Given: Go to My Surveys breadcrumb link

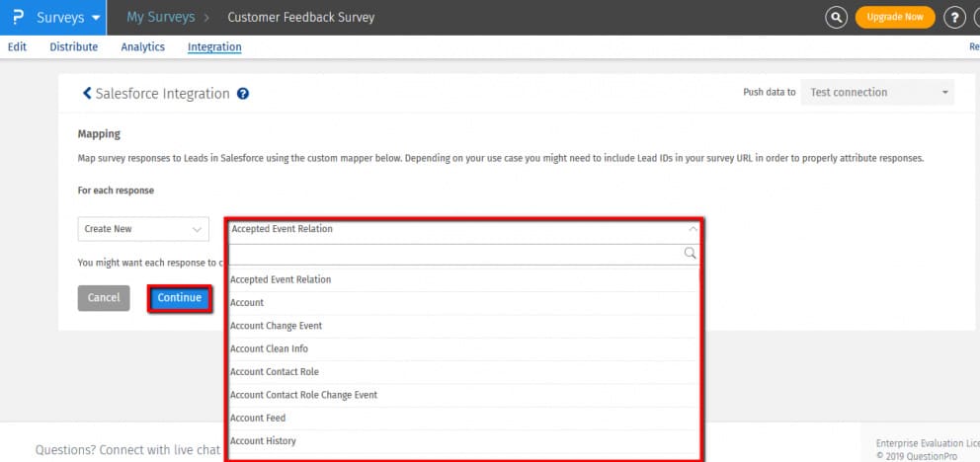Looking at the screenshot, I should pos(161,17).
